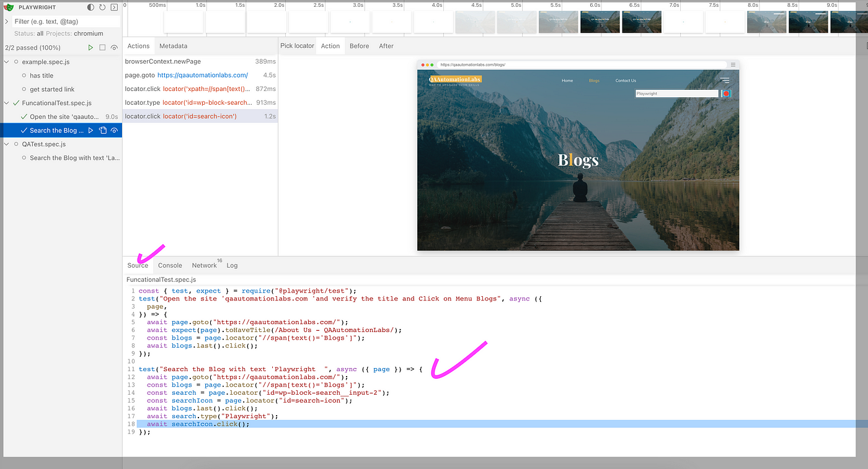The image size is (868, 469).
Task: Switch to the Console tab
Action: point(170,265)
